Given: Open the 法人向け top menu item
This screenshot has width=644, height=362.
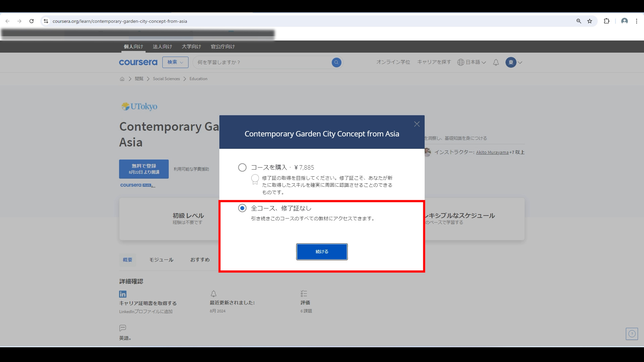Looking at the screenshot, I should pos(162,47).
